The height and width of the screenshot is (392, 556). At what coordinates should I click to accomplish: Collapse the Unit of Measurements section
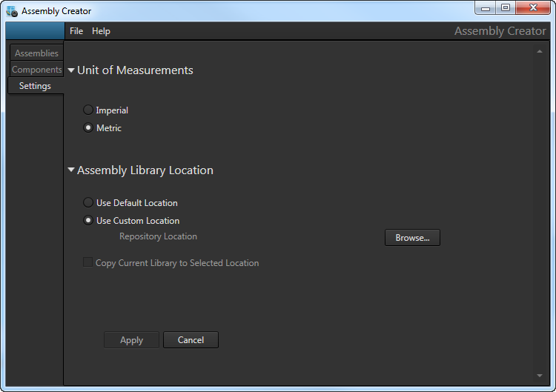(x=71, y=70)
